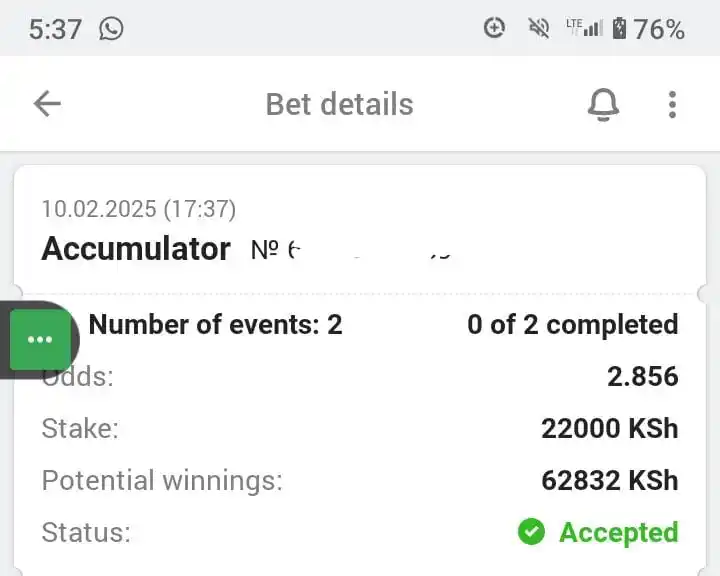Select the odds value 2.856
Viewport: 720px width, 576px height.
click(x=643, y=376)
